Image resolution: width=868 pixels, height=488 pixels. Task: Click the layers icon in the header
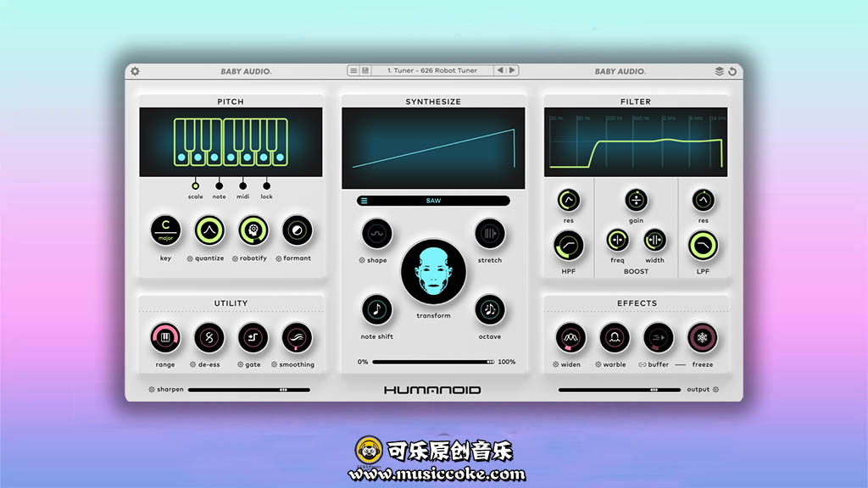[719, 71]
